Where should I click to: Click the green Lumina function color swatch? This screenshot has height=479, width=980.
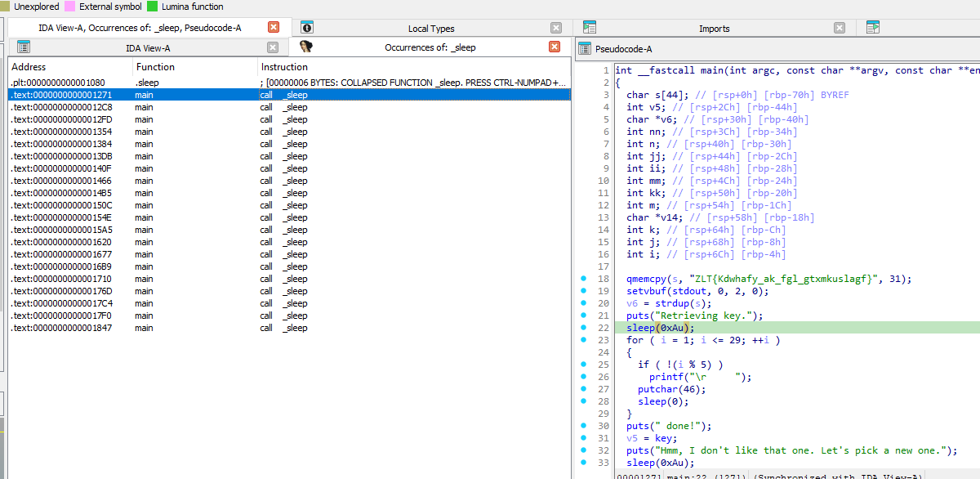(153, 7)
